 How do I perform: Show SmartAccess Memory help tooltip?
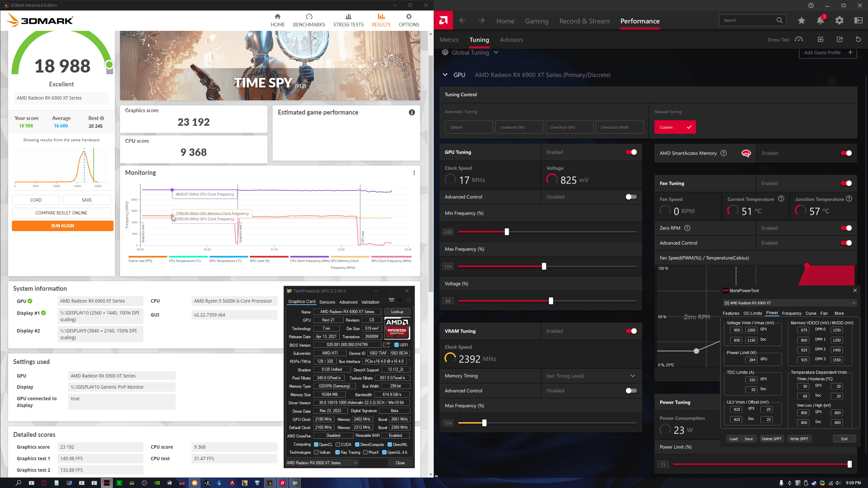[724, 153]
